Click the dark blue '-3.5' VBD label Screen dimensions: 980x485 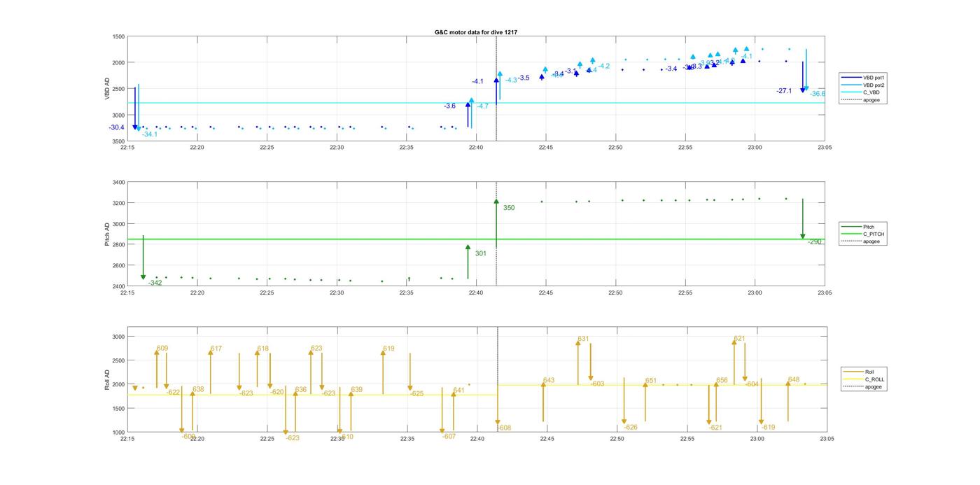coord(524,78)
